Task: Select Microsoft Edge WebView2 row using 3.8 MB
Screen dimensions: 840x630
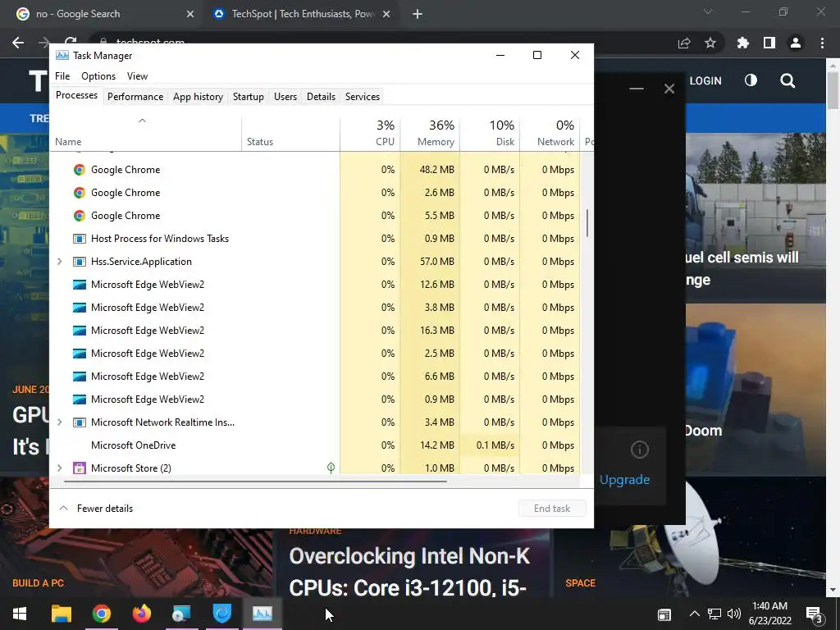Action: tap(315, 308)
